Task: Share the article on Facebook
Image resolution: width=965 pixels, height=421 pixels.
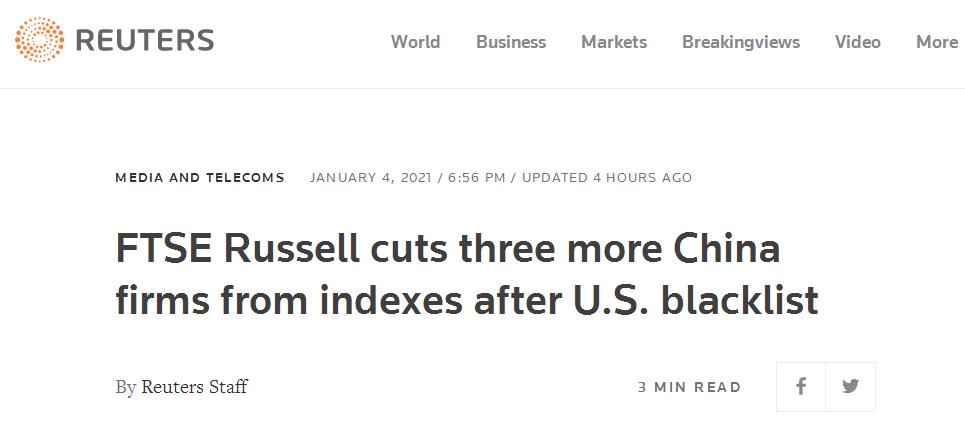Action: (801, 387)
